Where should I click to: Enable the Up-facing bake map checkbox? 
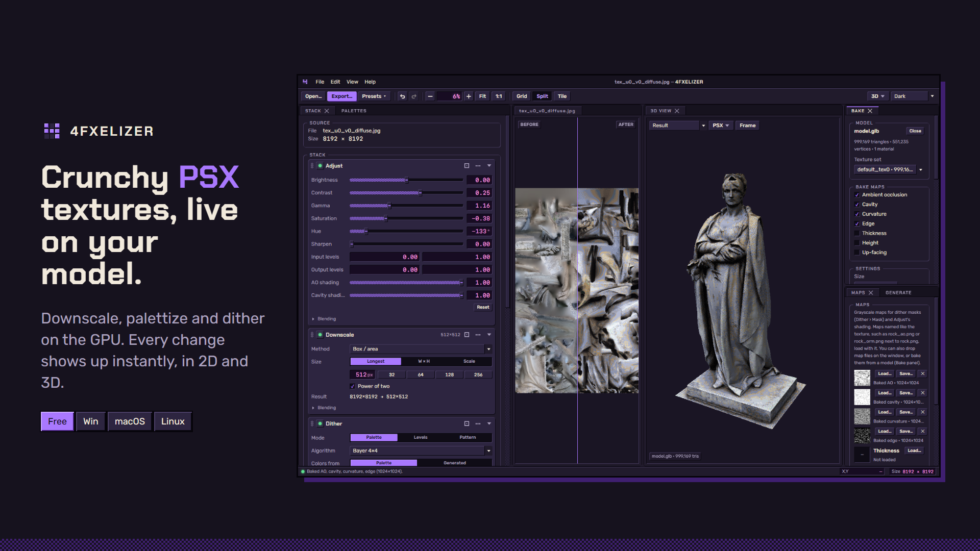coord(857,253)
